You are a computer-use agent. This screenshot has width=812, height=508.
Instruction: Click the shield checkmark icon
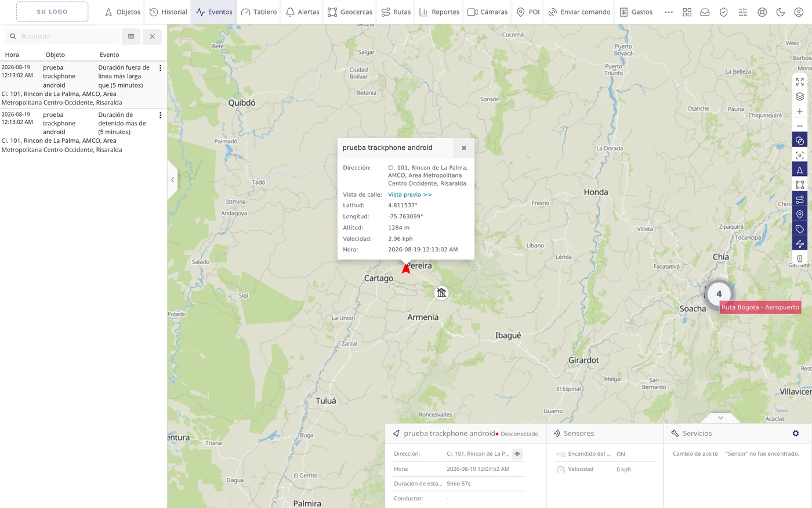(x=724, y=12)
